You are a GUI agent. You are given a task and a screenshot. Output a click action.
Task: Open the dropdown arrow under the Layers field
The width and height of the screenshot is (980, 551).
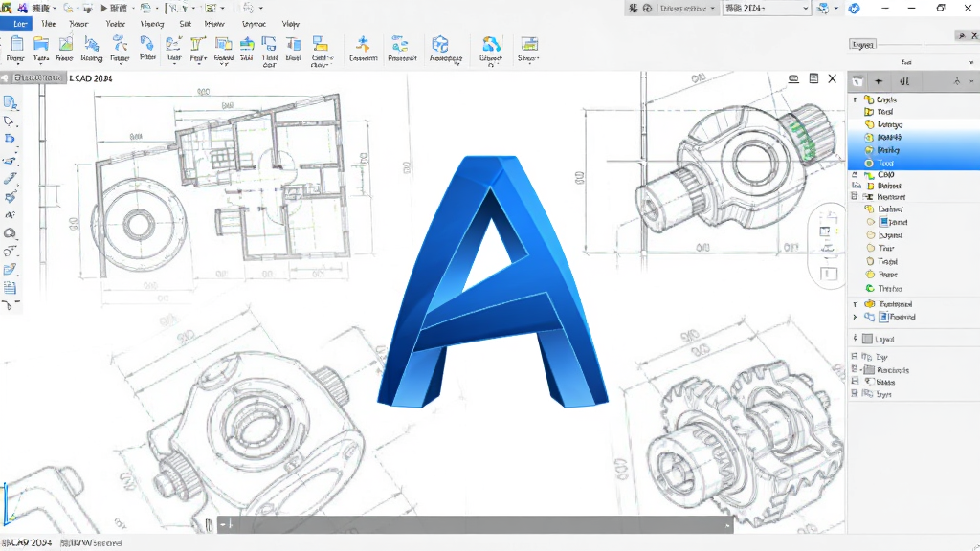click(970, 62)
